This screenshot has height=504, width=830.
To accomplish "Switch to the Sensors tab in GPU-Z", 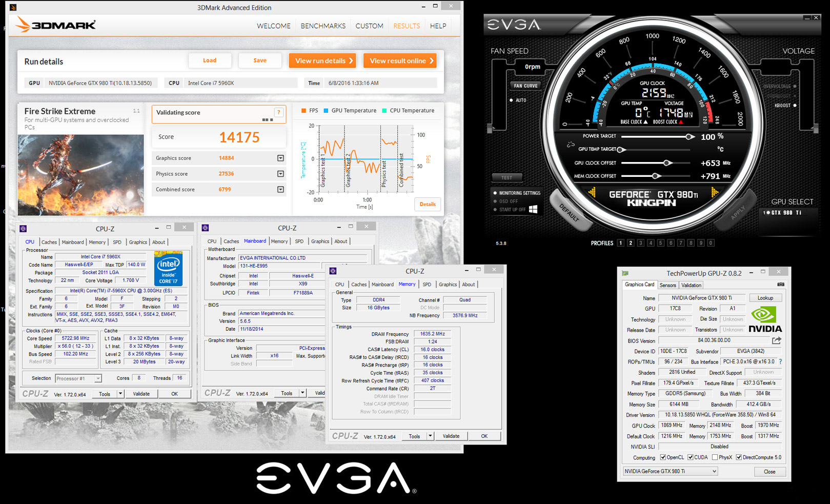I will pos(667,285).
